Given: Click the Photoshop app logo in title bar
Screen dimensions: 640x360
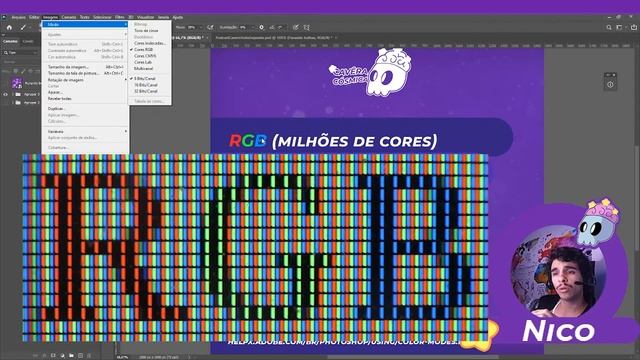Looking at the screenshot, I should click(4, 17).
